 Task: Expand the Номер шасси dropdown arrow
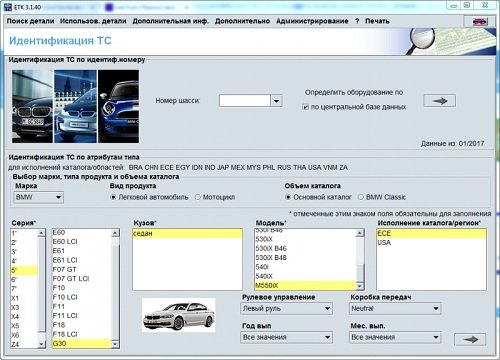tap(276, 101)
